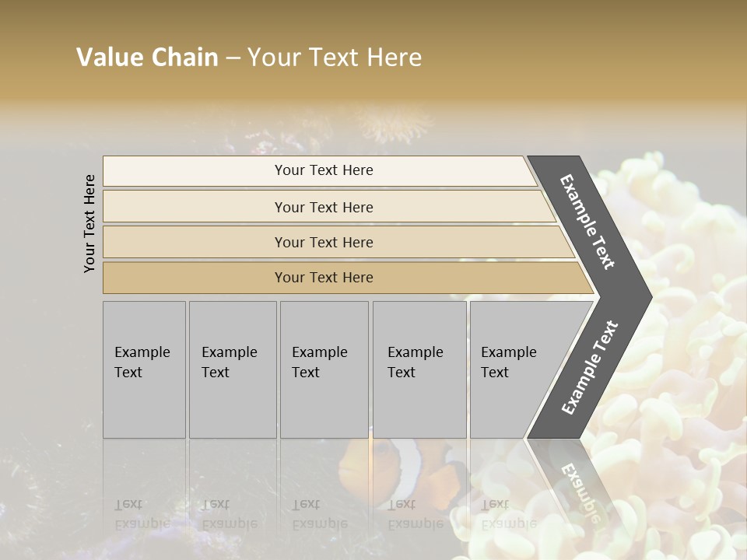Click the second "Your Text Here" bar
The image size is (747, 560).
(323, 207)
